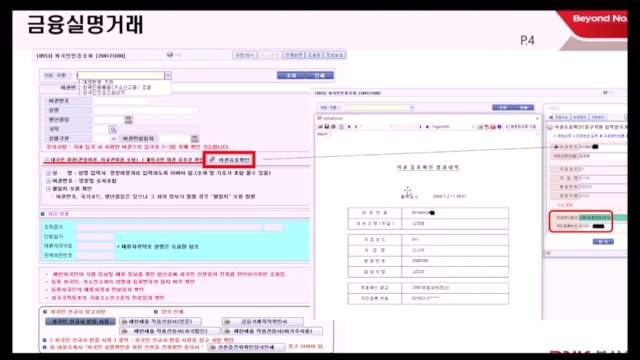The width and height of the screenshot is (640, 360).
Task: Click the save icon in the report viewer toolbar
Action: point(327,127)
